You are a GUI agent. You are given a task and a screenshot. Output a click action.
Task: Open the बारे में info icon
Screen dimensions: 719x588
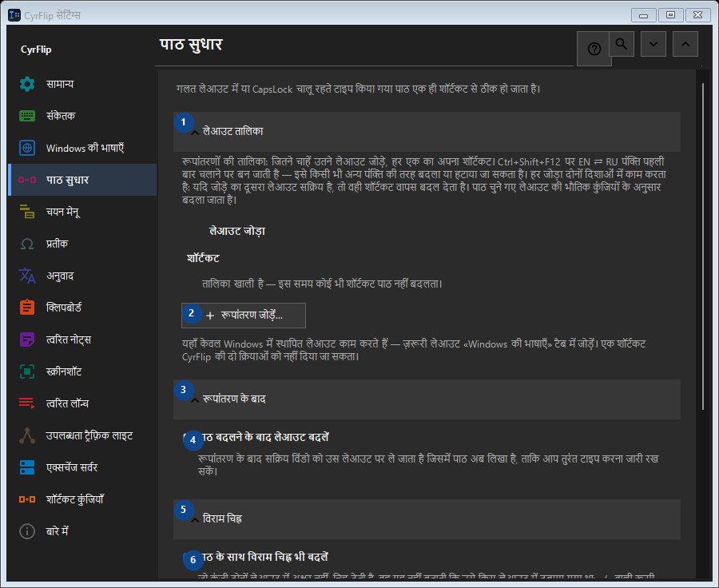point(27,531)
